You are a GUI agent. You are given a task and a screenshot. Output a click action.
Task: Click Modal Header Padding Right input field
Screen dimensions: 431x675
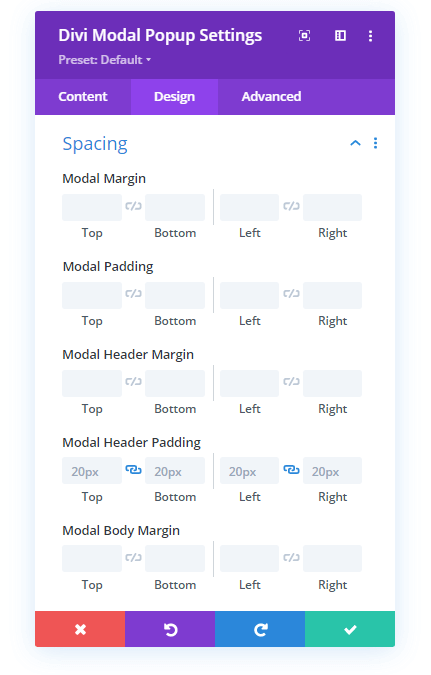tap(332, 471)
